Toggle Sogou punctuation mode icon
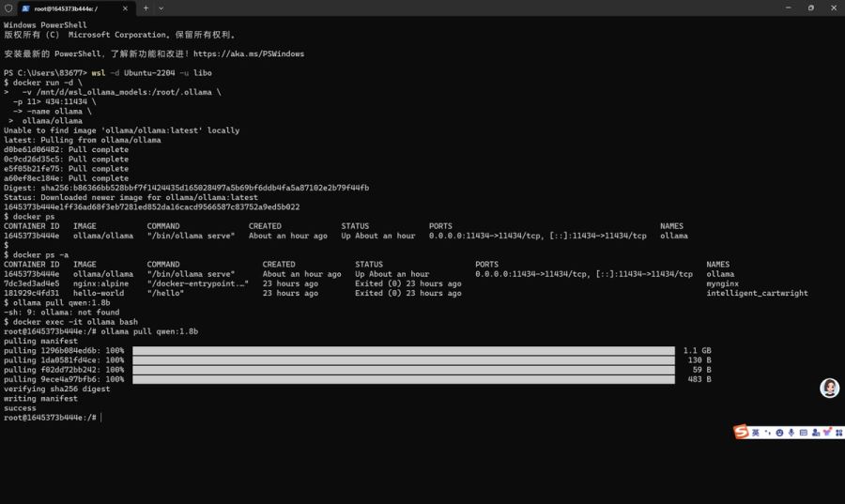This screenshot has height=504, width=845. coord(767,433)
